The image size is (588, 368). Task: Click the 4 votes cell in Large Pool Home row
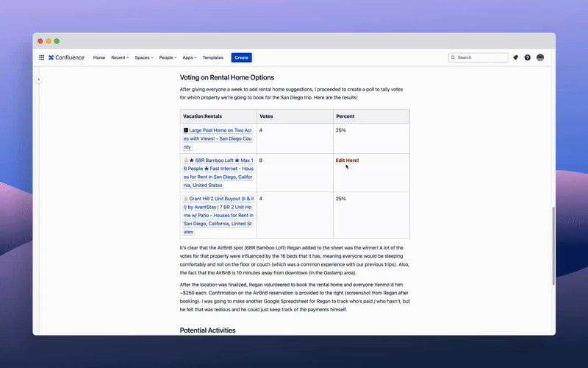pos(295,138)
